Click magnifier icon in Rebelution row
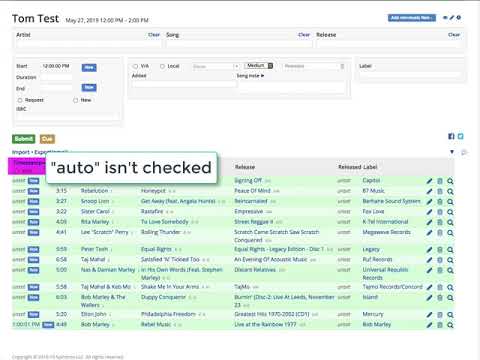The width and height of the screenshot is (480, 360). click(x=450, y=191)
